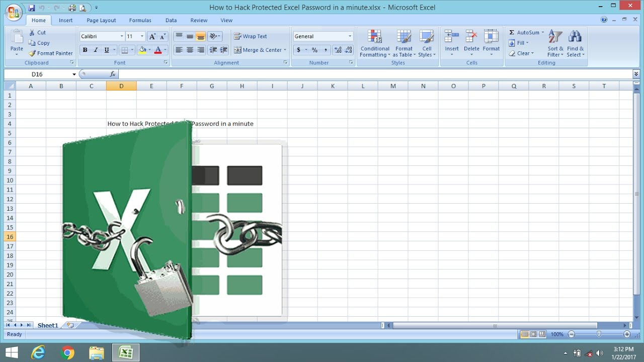The image size is (644, 362).
Task: Decrease the cell indent
Action: [x=213, y=50]
